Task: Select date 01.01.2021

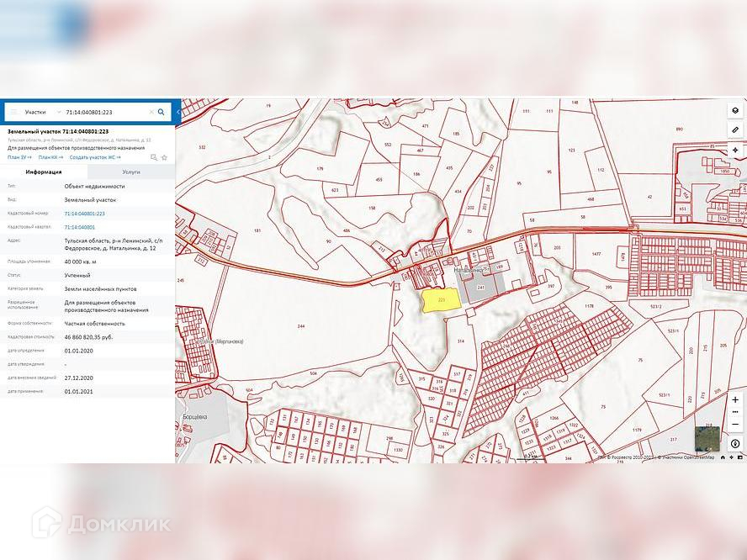Action: pos(78,392)
